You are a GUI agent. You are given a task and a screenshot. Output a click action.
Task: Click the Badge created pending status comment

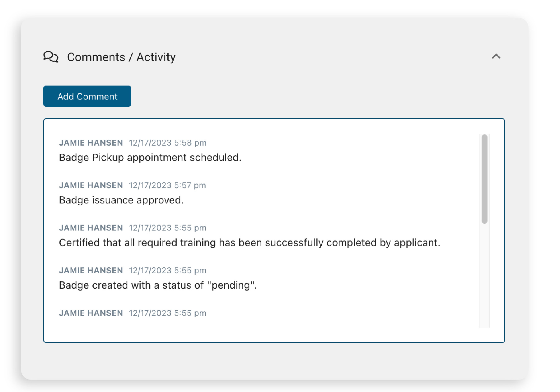[x=157, y=285]
